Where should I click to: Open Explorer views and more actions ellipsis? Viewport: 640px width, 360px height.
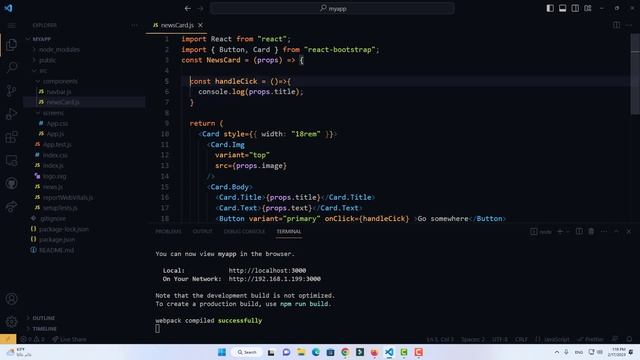click(x=135, y=25)
